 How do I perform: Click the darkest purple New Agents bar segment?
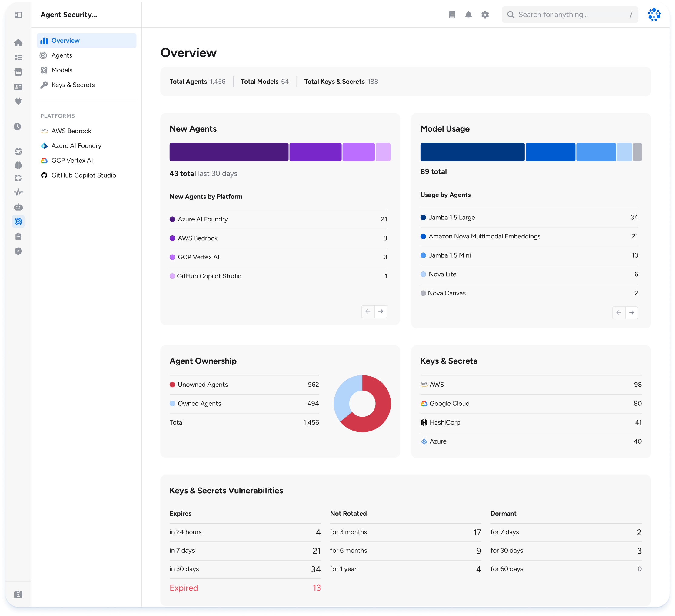click(x=229, y=152)
